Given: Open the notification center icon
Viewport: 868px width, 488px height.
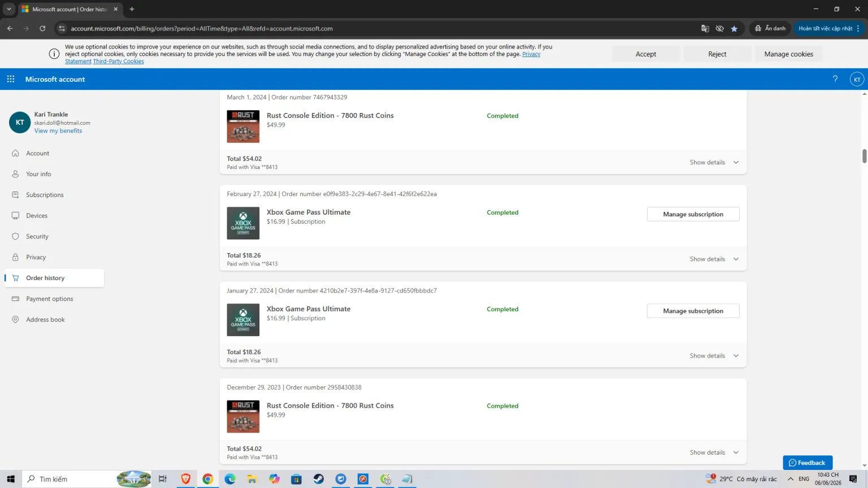Looking at the screenshot, I should [x=853, y=479].
